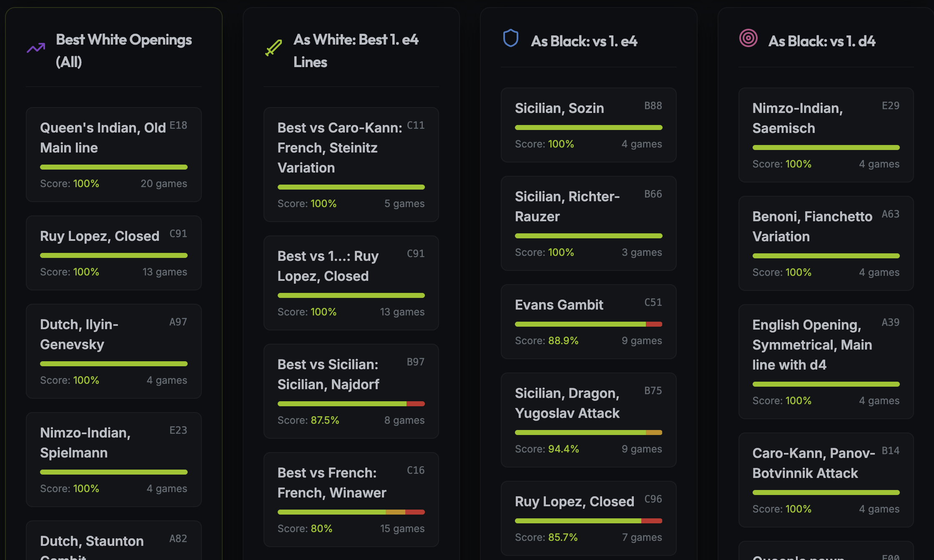This screenshot has height=560, width=934.
Task: Open English Opening, Symmetrical card
Action: (x=826, y=361)
